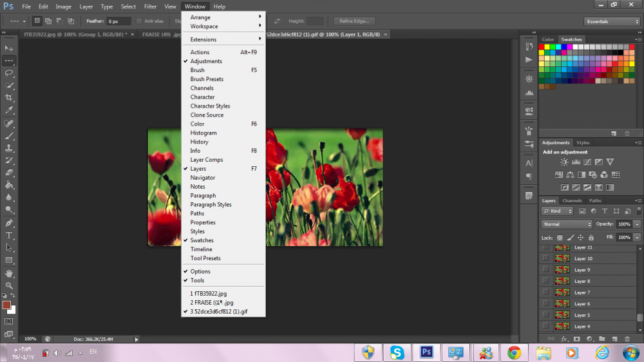This screenshot has height=362, width=644.
Task: Add a Brightness/Contrast adjustment
Action: point(564,162)
